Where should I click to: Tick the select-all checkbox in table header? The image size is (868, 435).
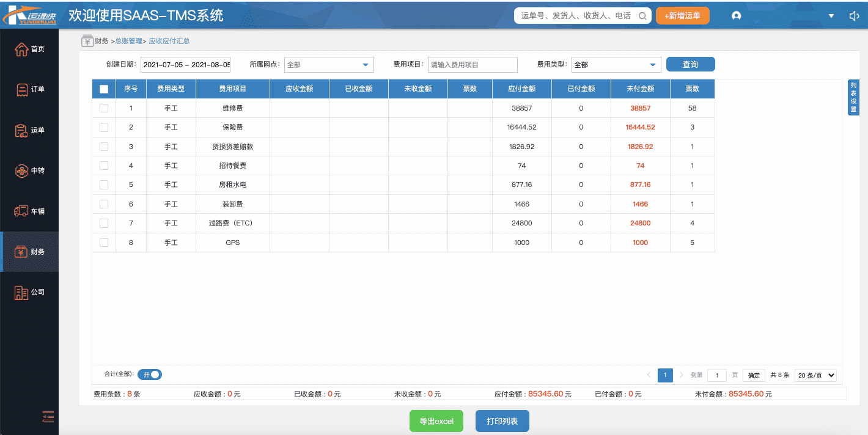pos(104,89)
